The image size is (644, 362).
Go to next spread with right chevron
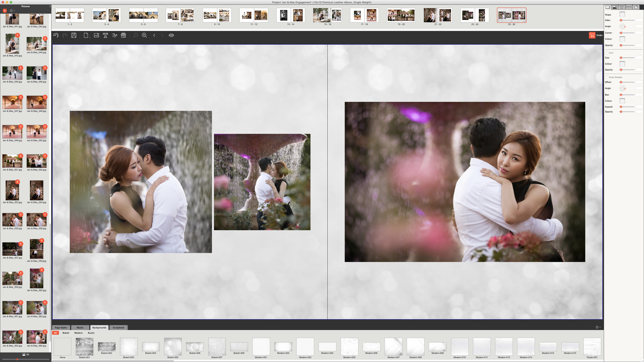point(162,35)
